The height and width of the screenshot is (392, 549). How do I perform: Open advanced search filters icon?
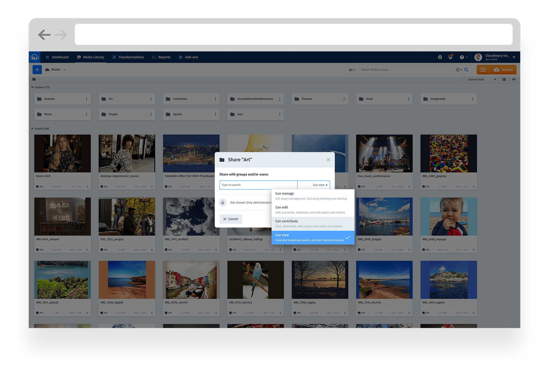459,70
